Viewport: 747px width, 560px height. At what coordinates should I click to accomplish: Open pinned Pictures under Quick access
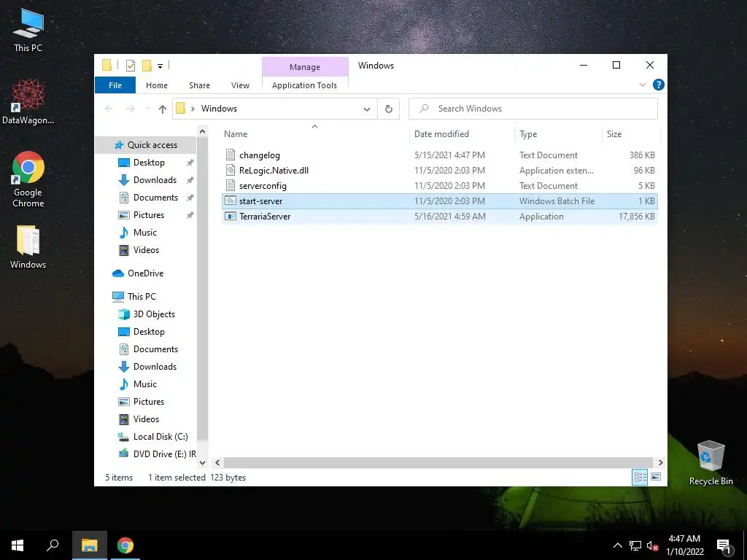click(x=149, y=215)
